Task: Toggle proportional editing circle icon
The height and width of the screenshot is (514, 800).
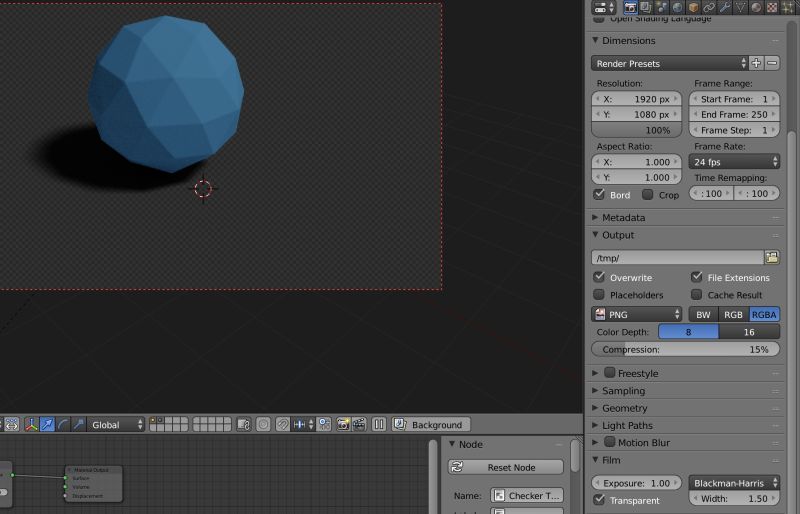Action: pyautogui.click(x=263, y=424)
